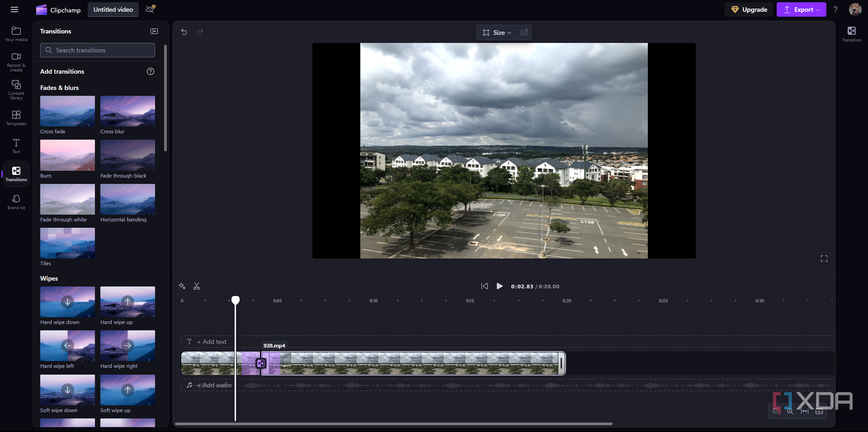Image resolution: width=868 pixels, height=432 pixels.
Task: Switch to the Record & create tab
Action: click(x=16, y=62)
